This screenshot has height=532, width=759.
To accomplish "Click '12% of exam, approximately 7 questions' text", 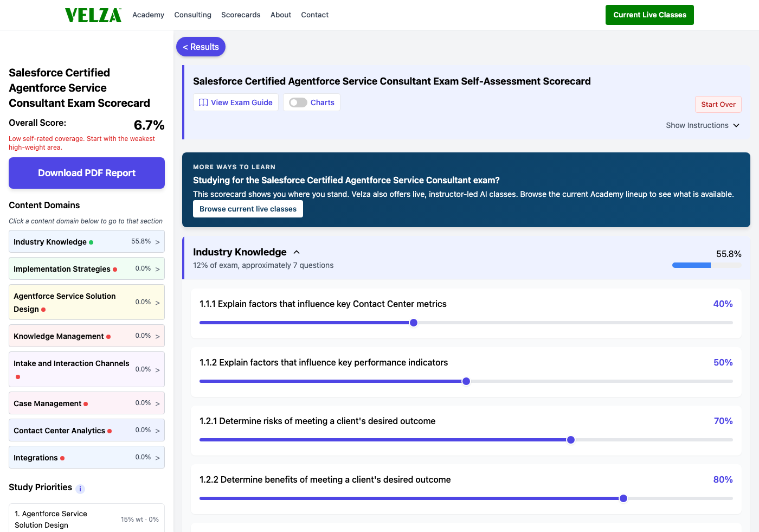I will (263, 265).
